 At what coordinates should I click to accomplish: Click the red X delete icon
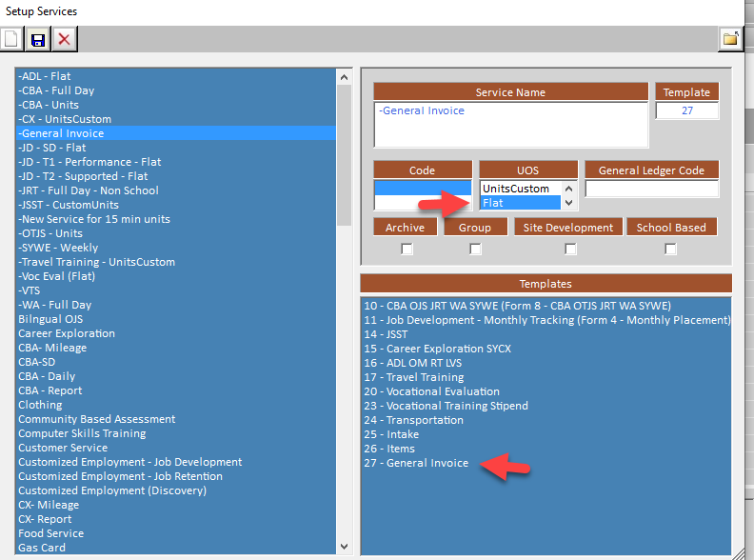[65, 39]
